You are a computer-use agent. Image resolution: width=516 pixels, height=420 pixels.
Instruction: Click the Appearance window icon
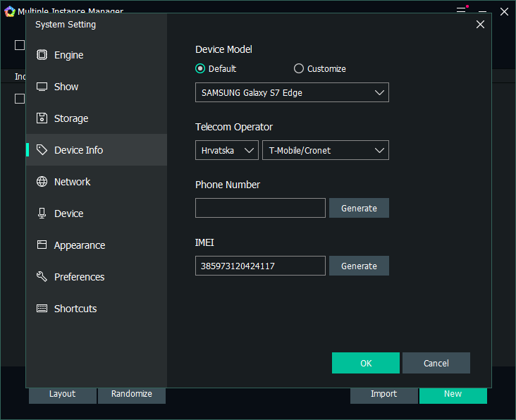pos(42,245)
